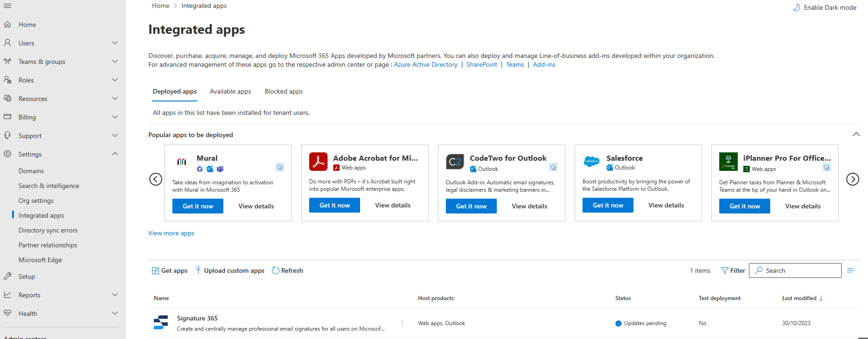
Task: Expand the Health chevron
Action: click(x=115, y=314)
